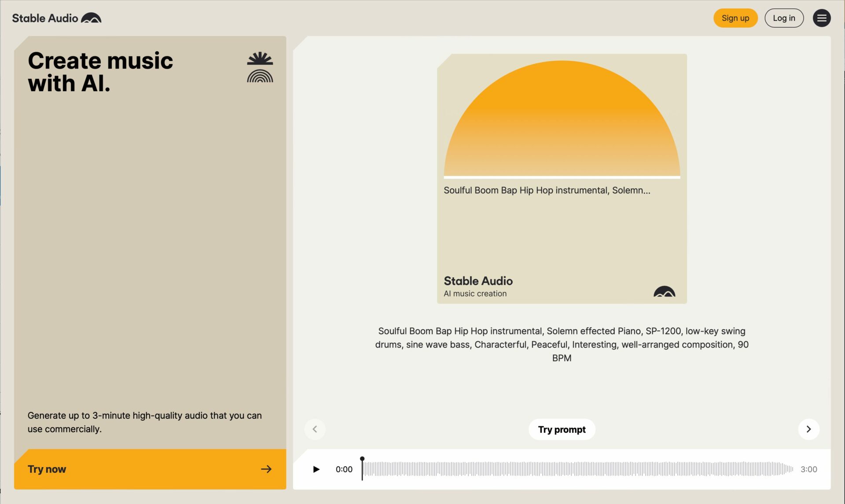Click the "Generate up to 3-minute high-quality audio" text
This screenshot has height=504, width=845.
pos(145,422)
